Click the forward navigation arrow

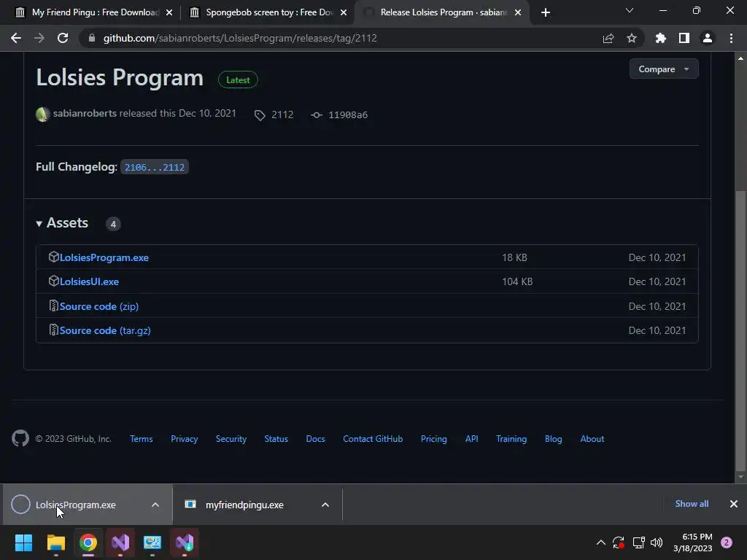pyautogui.click(x=39, y=38)
